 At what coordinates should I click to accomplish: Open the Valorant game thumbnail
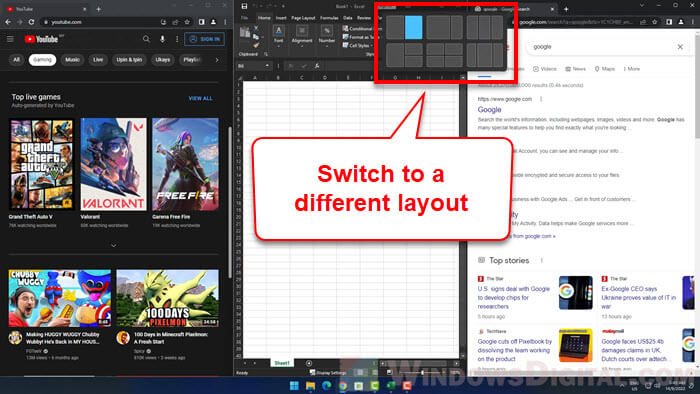pyautogui.click(x=113, y=165)
